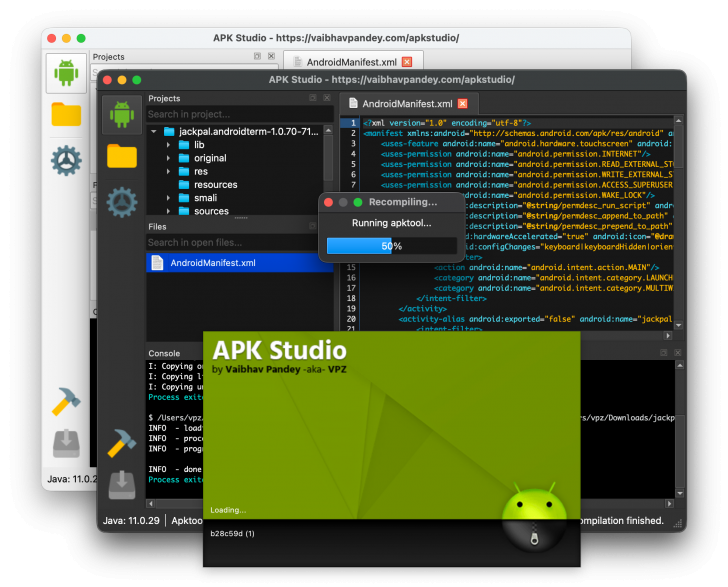Close the AndroidManifest.xml tab in the dark window

tap(462, 104)
